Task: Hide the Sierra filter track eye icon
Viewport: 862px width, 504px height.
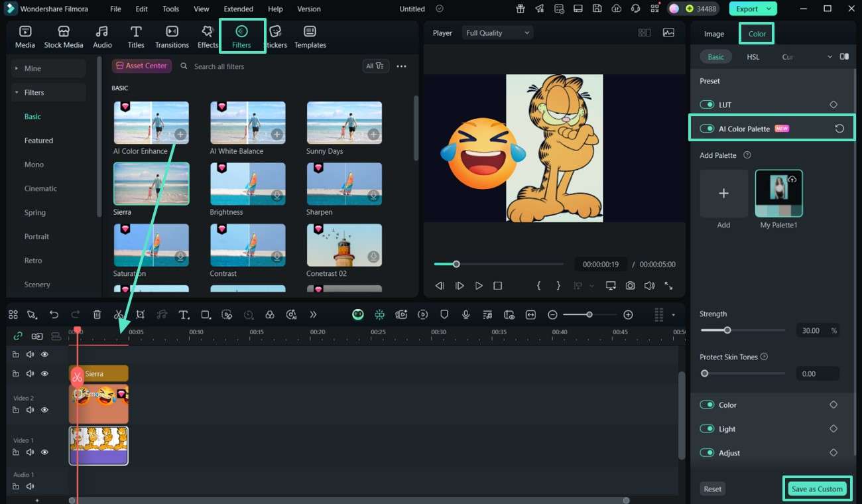Action: [x=44, y=373]
